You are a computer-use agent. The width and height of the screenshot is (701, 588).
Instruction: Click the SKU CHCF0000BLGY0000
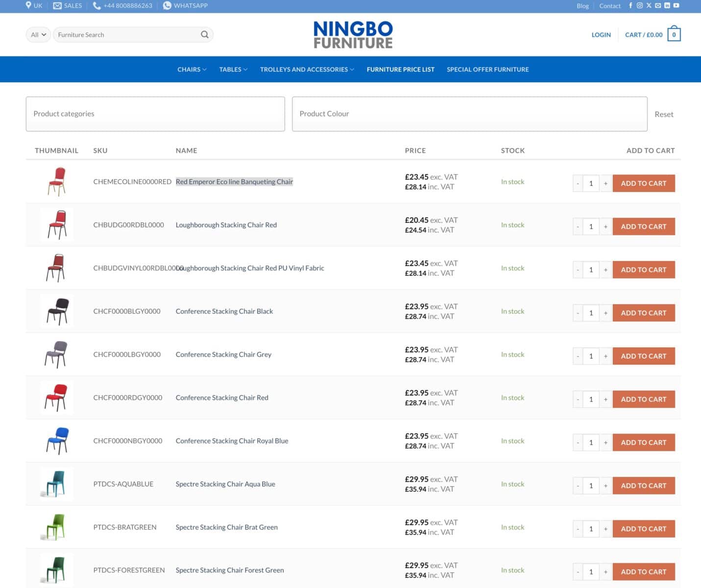click(x=127, y=311)
